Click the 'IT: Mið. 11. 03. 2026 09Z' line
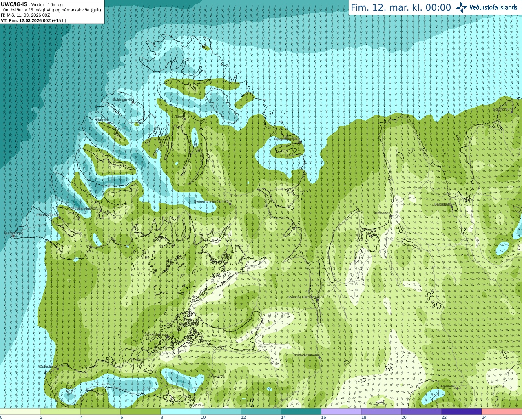 click(x=26, y=15)
